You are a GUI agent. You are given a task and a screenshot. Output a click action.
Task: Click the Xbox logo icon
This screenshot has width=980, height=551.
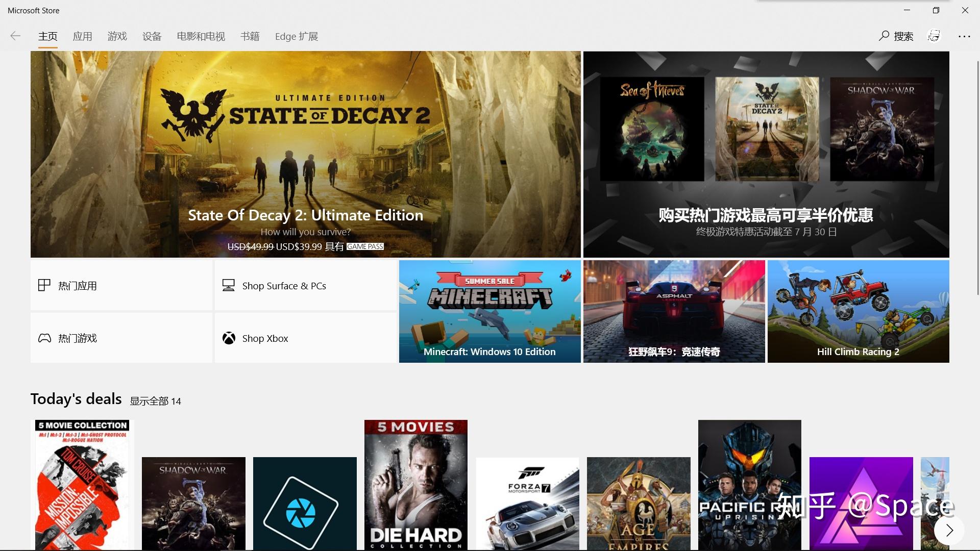click(229, 338)
